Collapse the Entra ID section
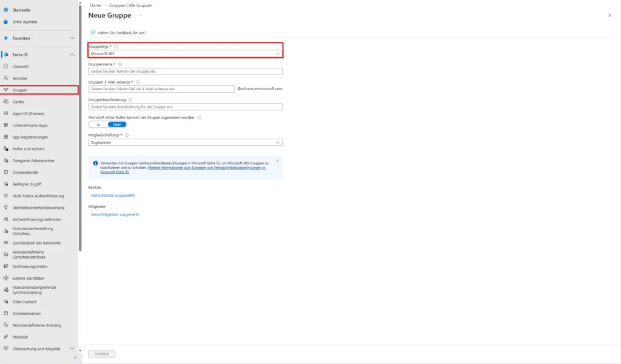621x364 pixels. click(x=72, y=55)
